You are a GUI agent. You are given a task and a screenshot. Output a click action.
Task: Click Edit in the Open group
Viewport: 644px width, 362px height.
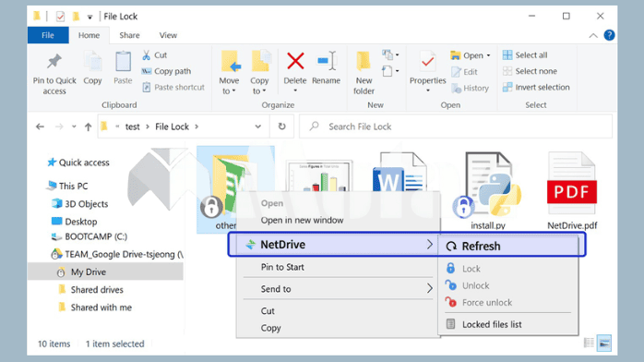(464, 72)
